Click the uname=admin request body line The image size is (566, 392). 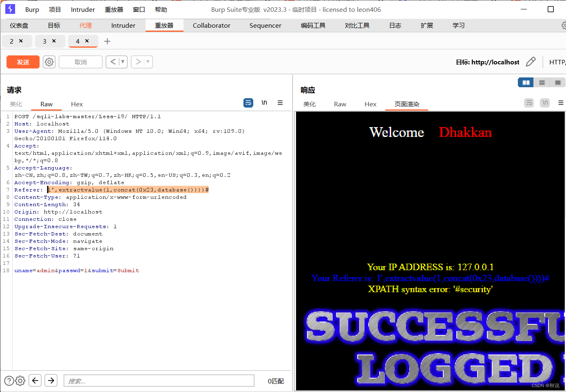click(77, 271)
